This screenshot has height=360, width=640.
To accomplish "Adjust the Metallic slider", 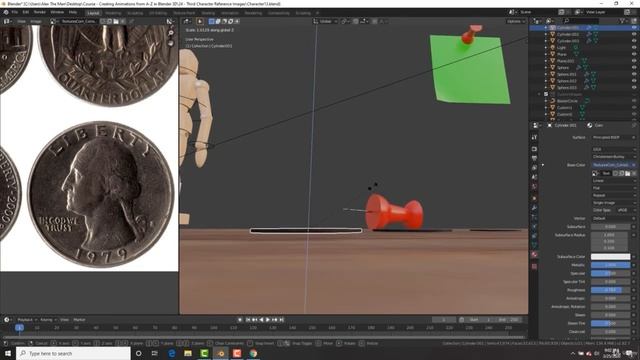I will pyautogui.click(x=611, y=265).
